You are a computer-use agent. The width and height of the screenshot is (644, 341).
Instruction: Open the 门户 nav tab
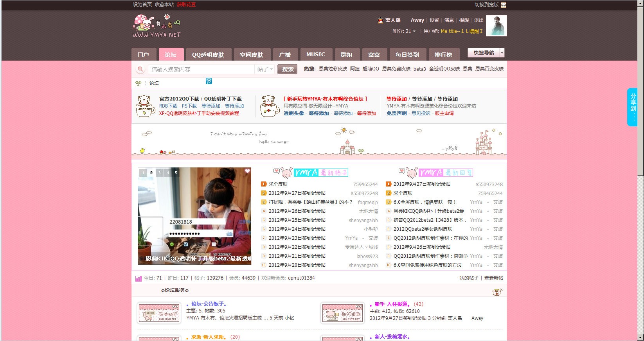143,54
